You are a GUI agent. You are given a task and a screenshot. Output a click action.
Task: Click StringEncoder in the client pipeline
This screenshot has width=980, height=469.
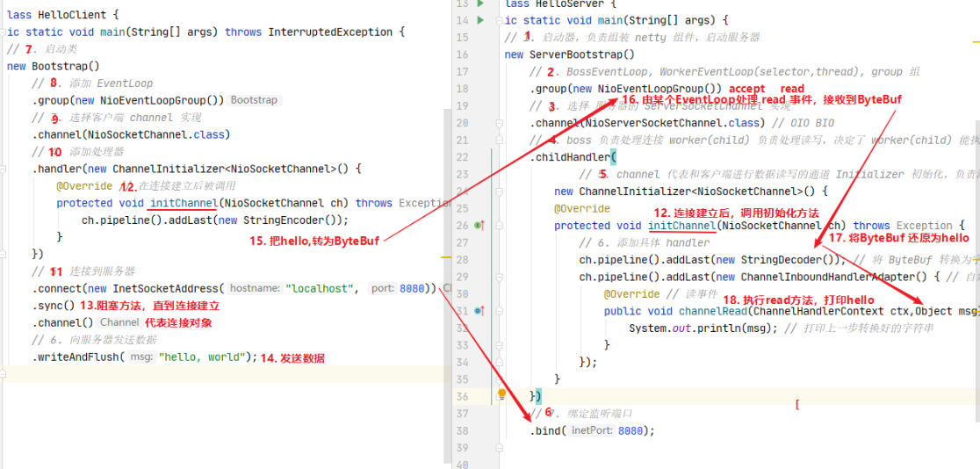tap(284, 220)
